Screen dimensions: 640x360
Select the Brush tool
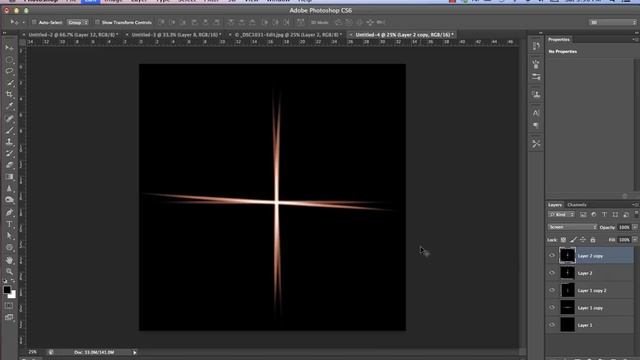(x=9, y=130)
